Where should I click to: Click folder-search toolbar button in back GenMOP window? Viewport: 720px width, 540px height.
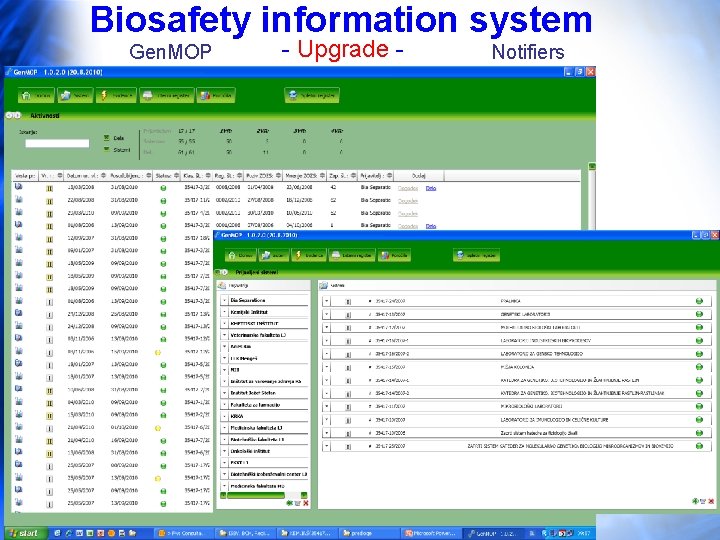[x=75, y=96]
